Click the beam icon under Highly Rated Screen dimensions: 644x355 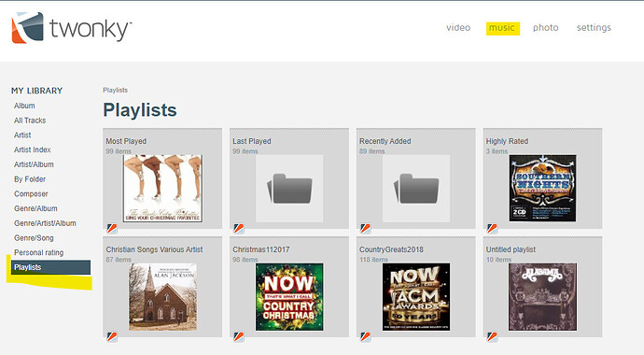[492, 229]
